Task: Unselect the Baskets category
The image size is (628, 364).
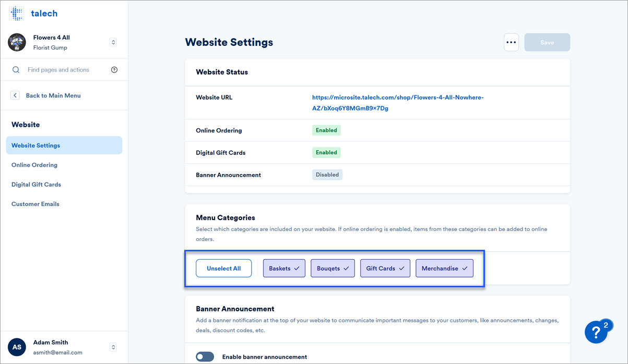Action: click(x=284, y=268)
